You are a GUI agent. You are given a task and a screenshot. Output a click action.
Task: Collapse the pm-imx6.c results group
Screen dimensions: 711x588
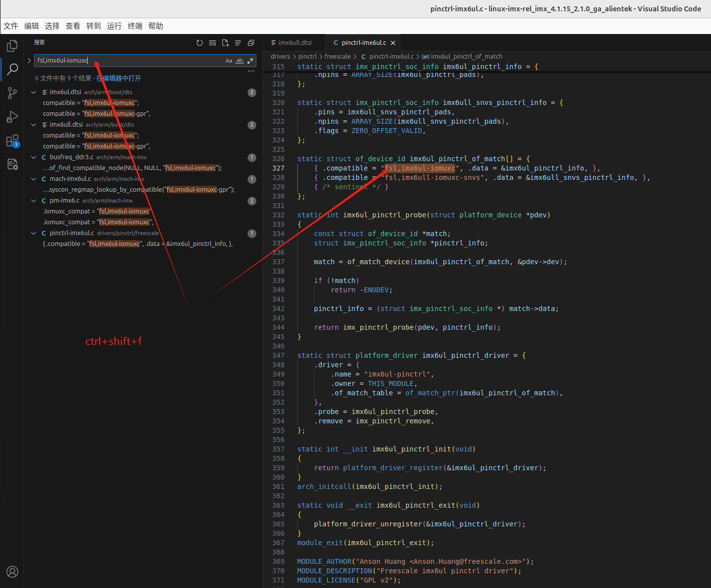(x=34, y=201)
